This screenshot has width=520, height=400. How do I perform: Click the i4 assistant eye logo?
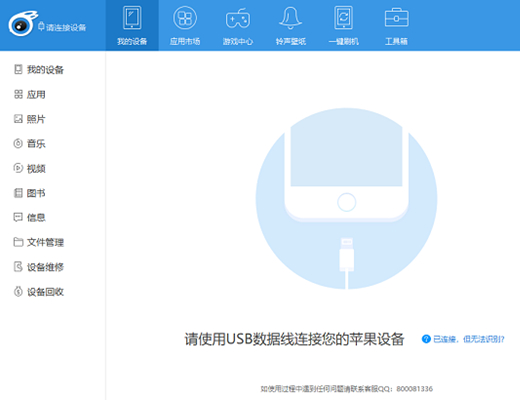[23, 23]
